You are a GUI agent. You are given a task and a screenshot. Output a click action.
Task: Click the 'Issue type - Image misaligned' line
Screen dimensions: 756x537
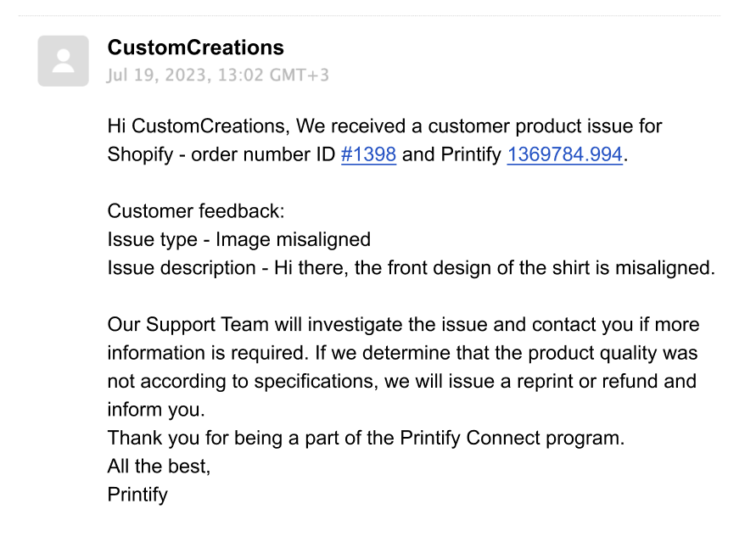[239, 239]
